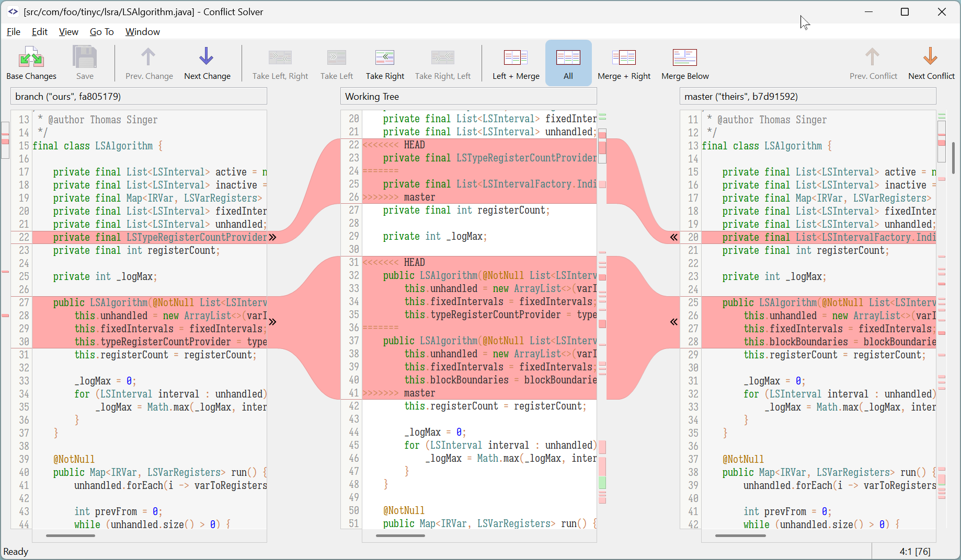Apply Take Left on the conflict
The height and width of the screenshot is (560, 961).
pos(336,62)
